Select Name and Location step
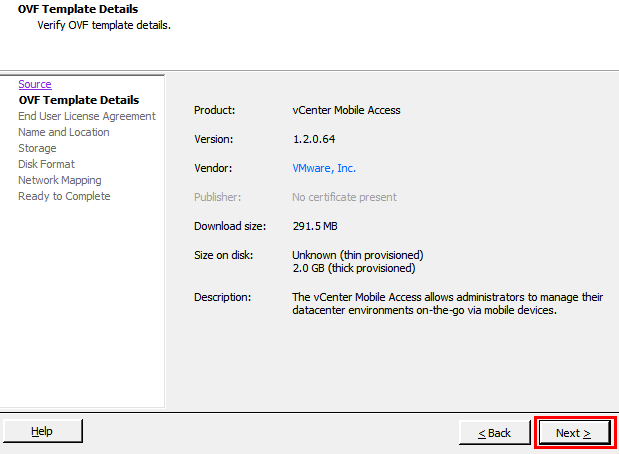 point(64,132)
